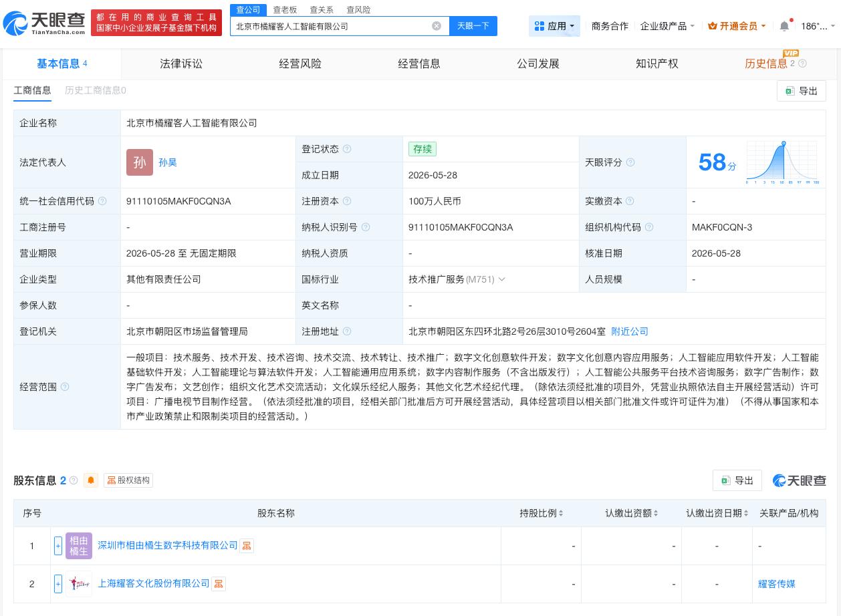This screenshot has width=841, height=616.
Task: Click the help icon next to 天眼评分
Action: 630,162
